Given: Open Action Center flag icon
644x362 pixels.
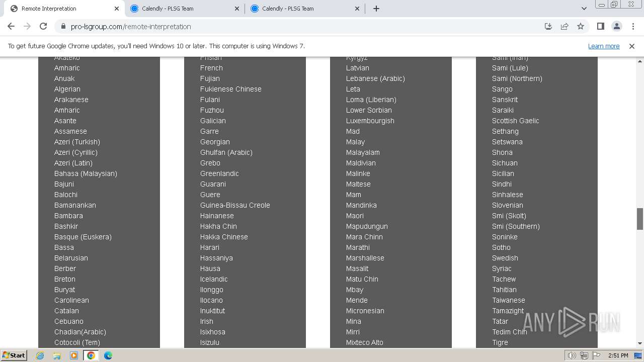Looking at the screenshot, I should [596, 355].
